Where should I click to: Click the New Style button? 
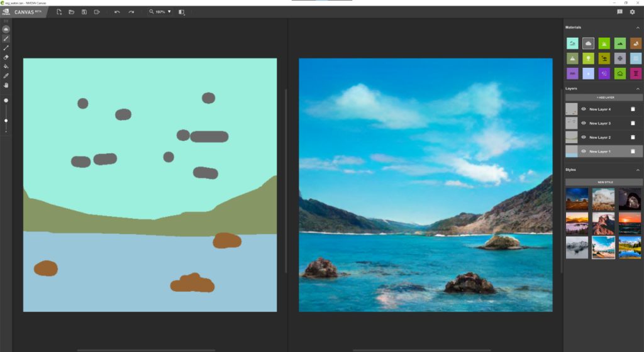[x=604, y=182]
